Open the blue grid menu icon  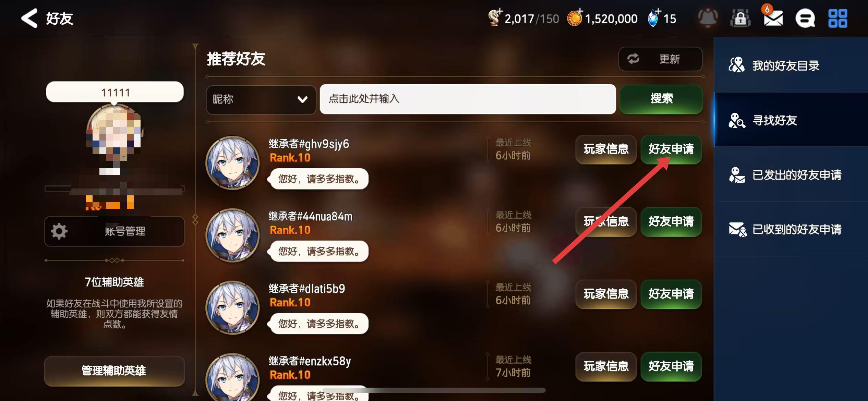(838, 18)
